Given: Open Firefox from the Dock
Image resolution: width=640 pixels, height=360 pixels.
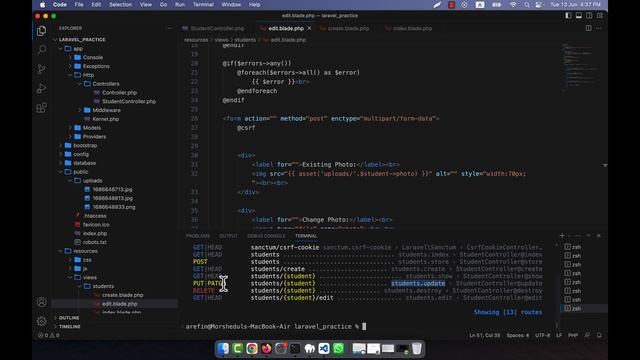Looking at the screenshot, I should pos(266,349).
